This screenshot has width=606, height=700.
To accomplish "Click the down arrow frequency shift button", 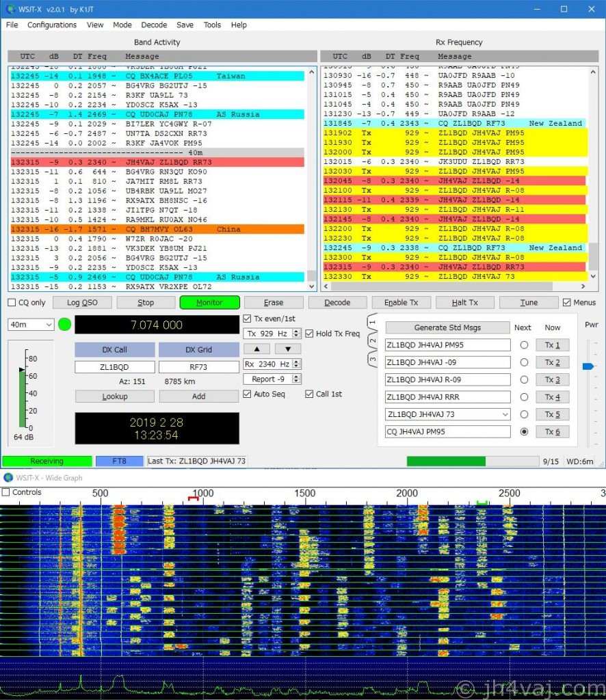I will point(288,349).
